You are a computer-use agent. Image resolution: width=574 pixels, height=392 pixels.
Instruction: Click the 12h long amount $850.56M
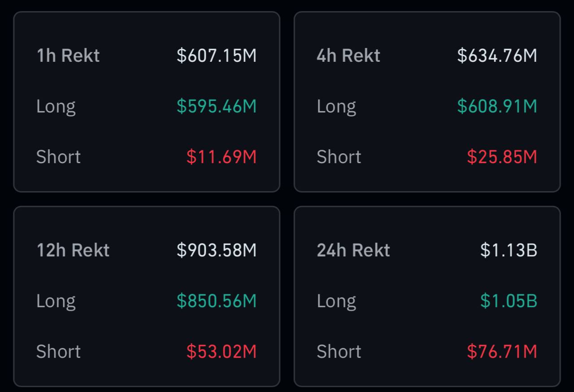[x=217, y=301]
